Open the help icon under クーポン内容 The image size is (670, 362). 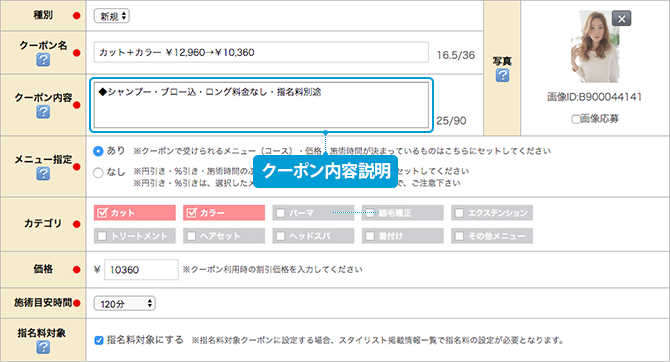[x=43, y=112]
